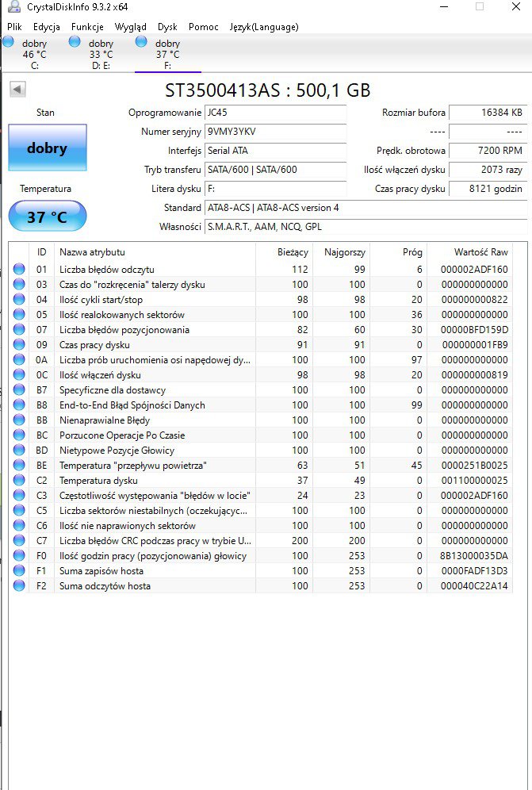The image size is (532, 790).
Task: Click the 37 °C temperature button
Action: [x=48, y=217]
